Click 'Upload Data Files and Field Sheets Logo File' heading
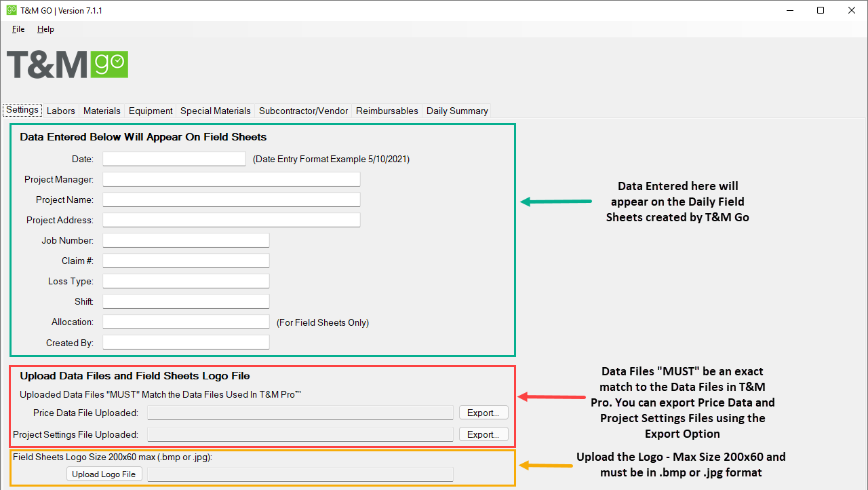Viewport: 868px width, 490px height. click(x=135, y=376)
